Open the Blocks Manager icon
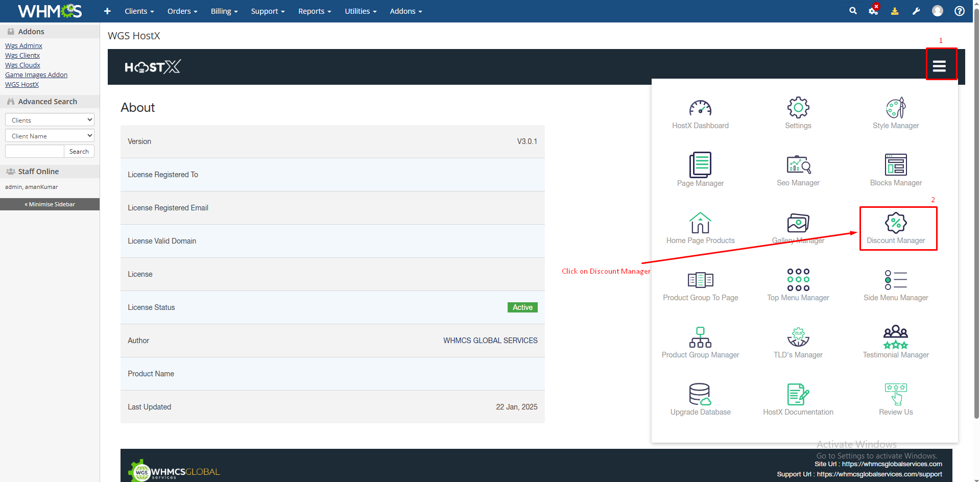Screen dimensions: 980x482 click(895, 165)
